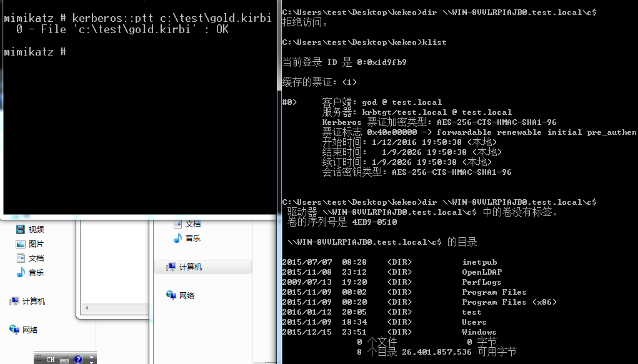Click the Windows directory row
Image resolution: width=638 pixels, height=364 pixels.
pyautogui.click(x=389, y=332)
